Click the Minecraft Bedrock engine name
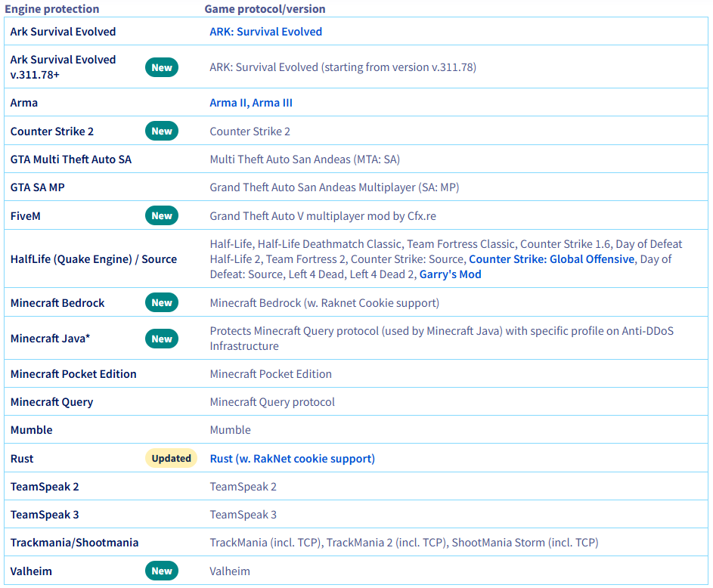The width and height of the screenshot is (713, 588). click(57, 303)
